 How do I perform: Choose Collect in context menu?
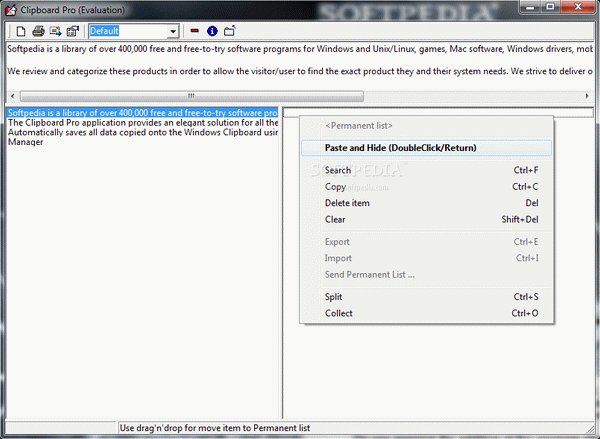click(426, 313)
